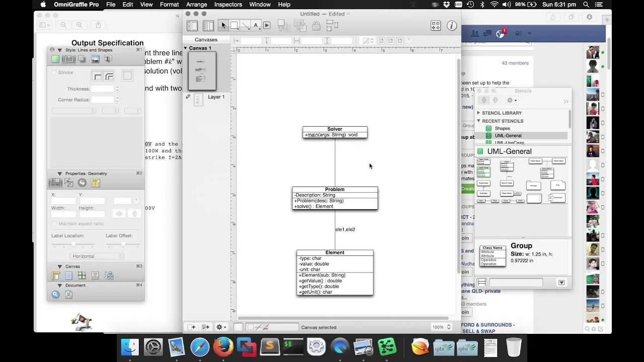Open the Stencils window toolbar icon

tap(436, 26)
